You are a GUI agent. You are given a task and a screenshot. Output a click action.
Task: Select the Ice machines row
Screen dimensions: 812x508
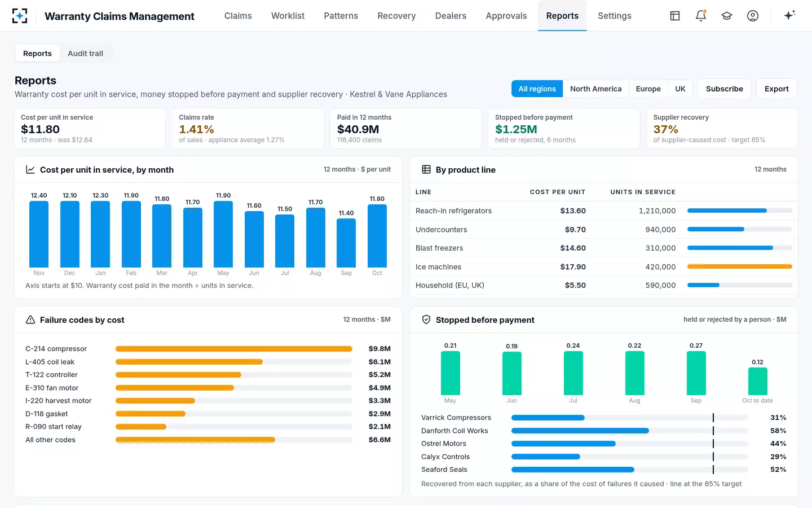(x=604, y=266)
